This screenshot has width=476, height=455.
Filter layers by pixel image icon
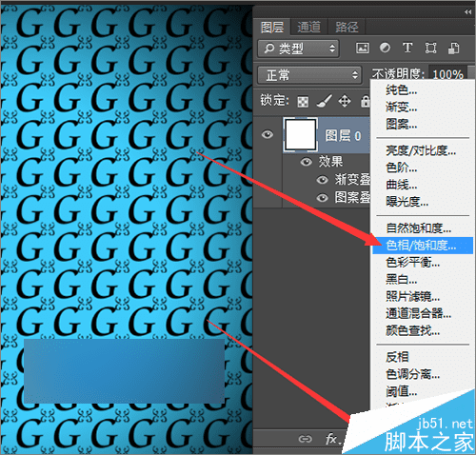(363, 48)
